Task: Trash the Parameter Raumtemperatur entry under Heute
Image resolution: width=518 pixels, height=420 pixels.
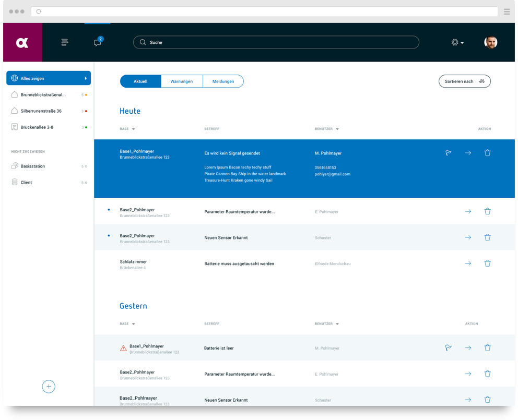Action: 487,211
